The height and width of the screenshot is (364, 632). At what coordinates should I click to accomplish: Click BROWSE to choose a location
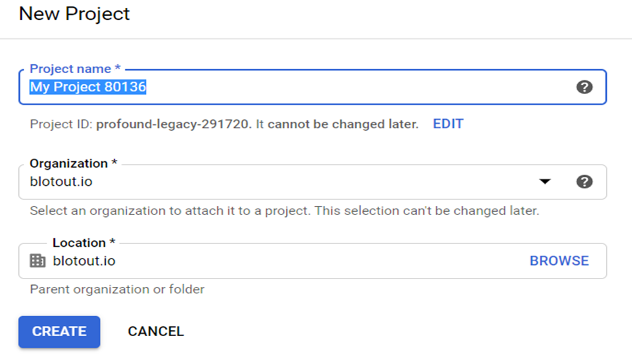(x=559, y=261)
